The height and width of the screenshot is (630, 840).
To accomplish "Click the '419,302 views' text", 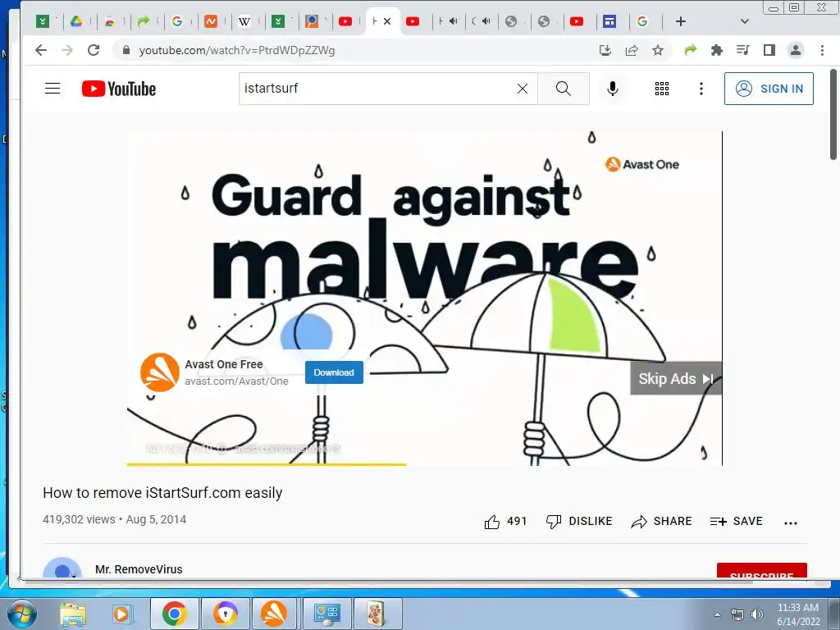I will 79,519.
